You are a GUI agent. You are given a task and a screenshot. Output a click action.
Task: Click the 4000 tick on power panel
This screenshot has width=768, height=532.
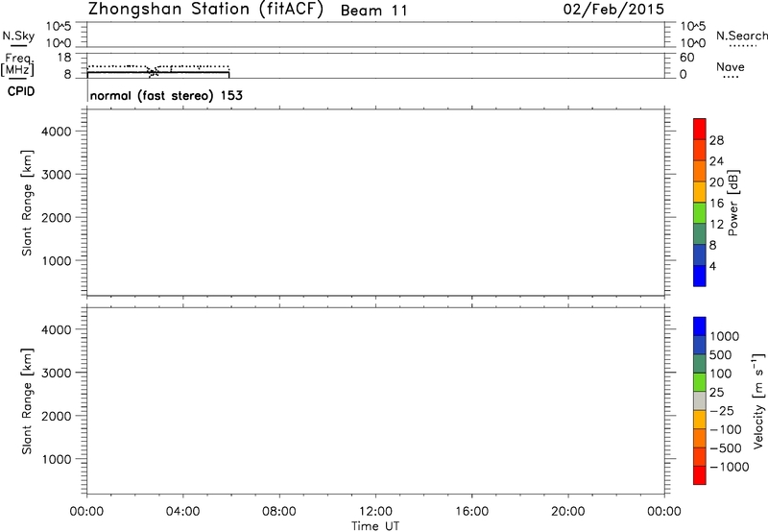(x=57, y=132)
